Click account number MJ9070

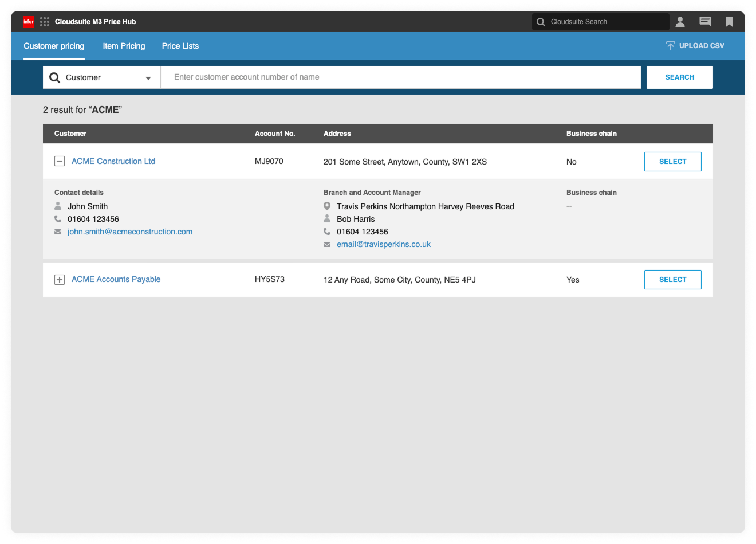pos(269,161)
